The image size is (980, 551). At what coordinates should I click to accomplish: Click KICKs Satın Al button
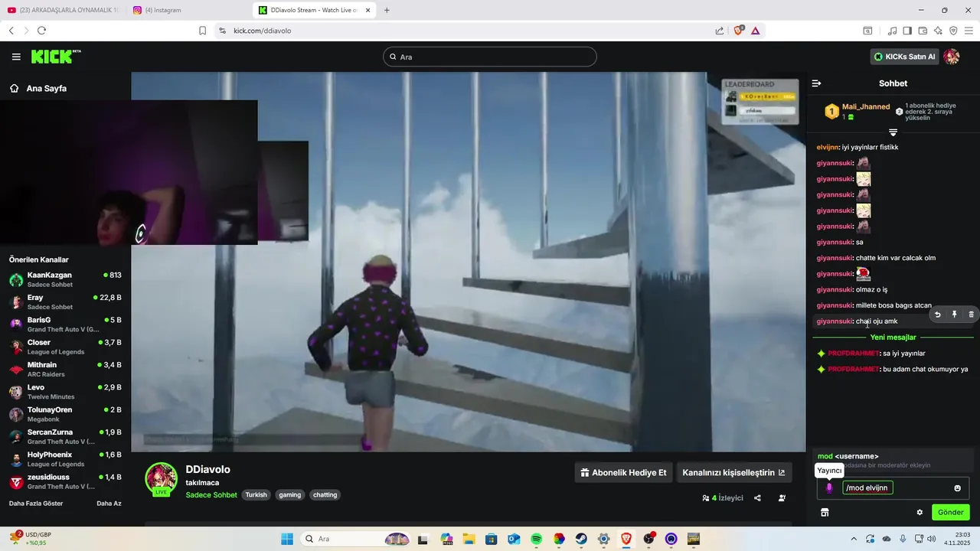tap(904, 57)
